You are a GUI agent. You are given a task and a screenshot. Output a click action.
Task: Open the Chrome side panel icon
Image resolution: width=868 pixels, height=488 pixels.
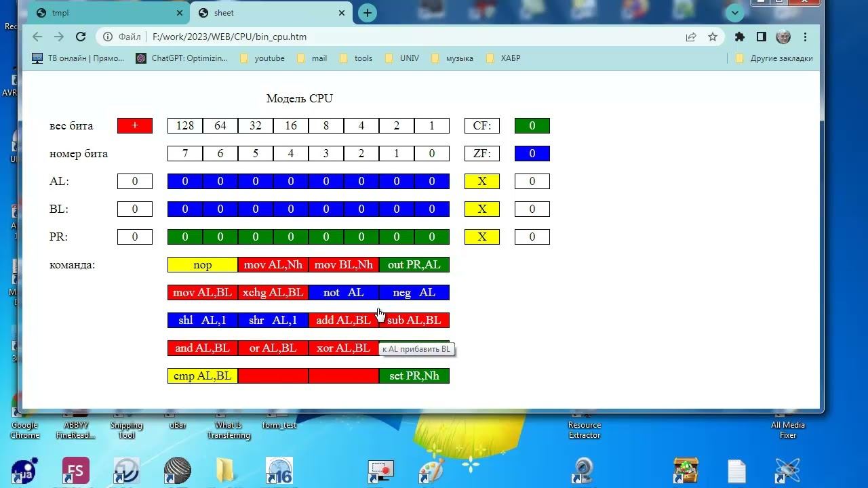pyautogui.click(x=762, y=37)
